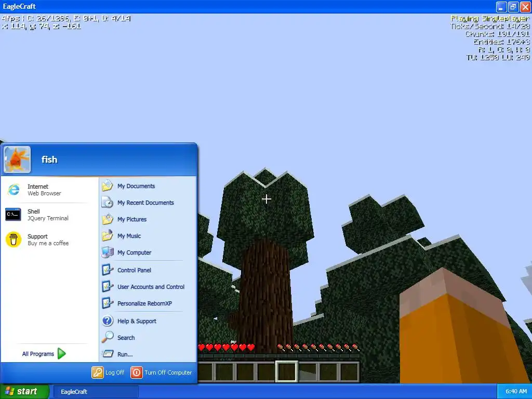
Task: Click the 'Chunks: 191/191' debug text
Action: click(497, 34)
